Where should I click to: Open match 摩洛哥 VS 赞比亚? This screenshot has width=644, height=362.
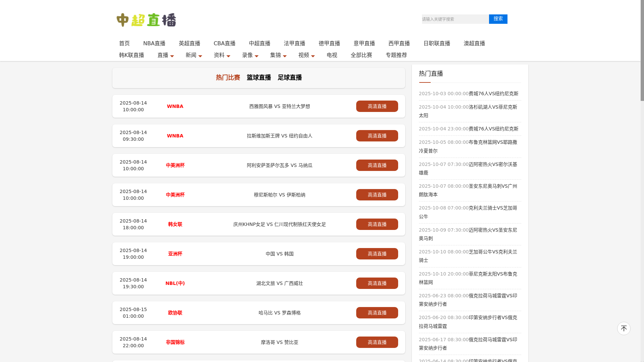[x=280, y=342]
